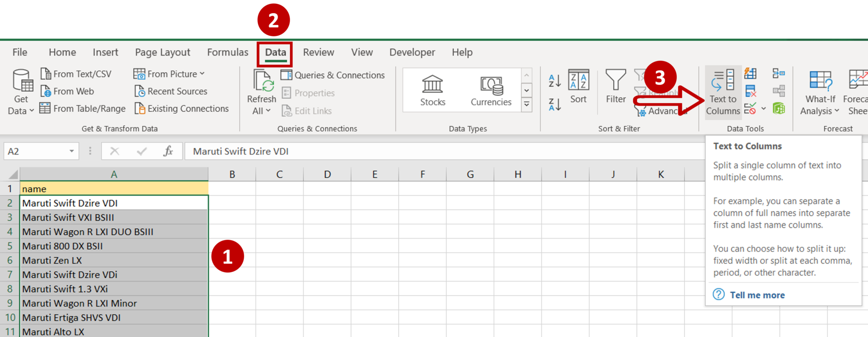Expand the What-If Analysis dropdown arrow
This screenshot has width=868, height=337.
coord(837,111)
